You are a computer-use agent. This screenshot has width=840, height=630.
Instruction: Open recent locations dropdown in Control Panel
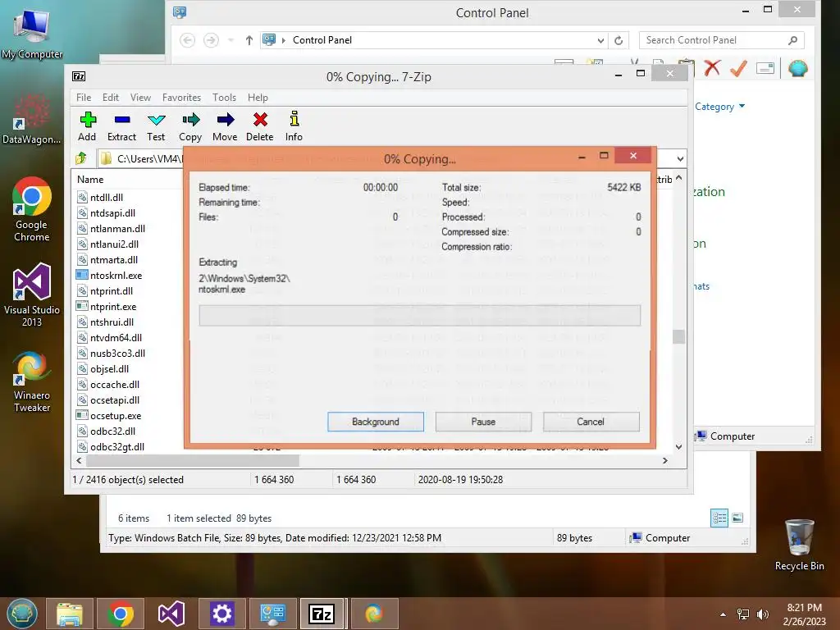tap(231, 40)
